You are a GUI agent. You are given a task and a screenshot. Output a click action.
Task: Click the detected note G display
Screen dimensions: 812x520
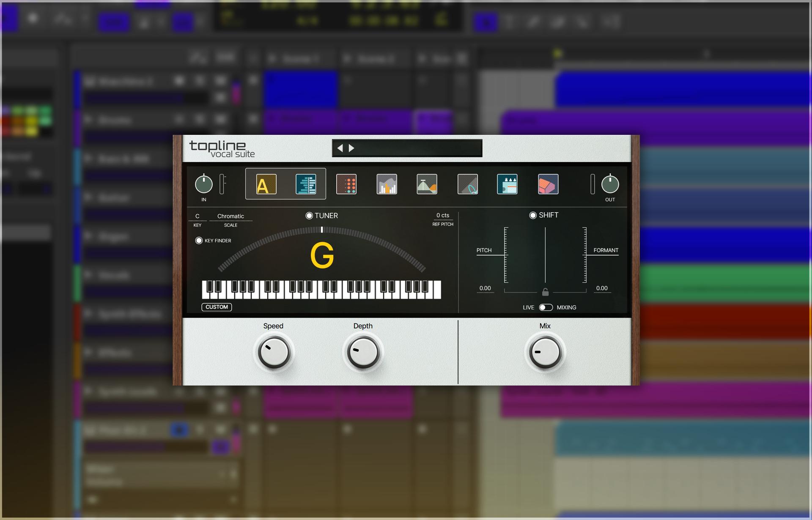[322, 255]
